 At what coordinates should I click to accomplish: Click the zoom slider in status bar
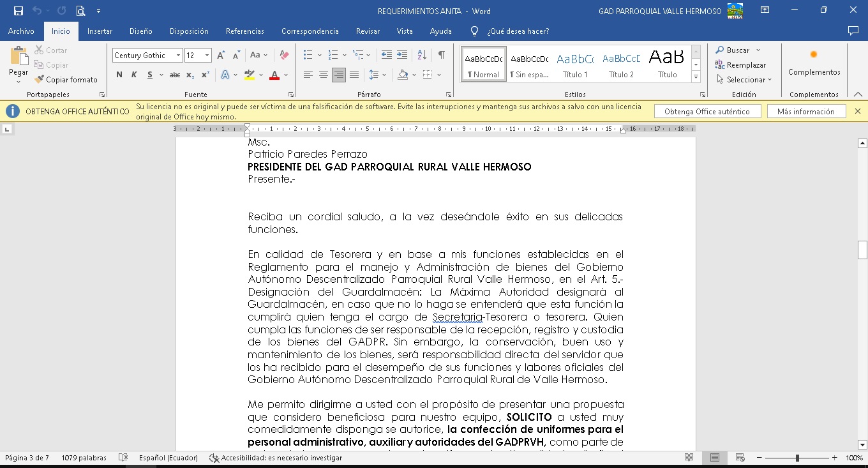(x=797, y=458)
